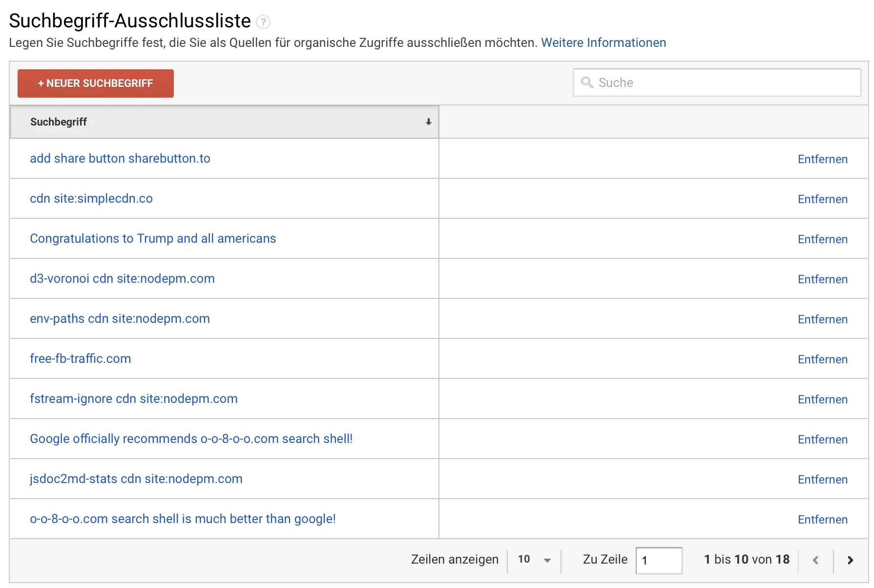Image resolution: width=874 pixels, height=588 pixels.
Task: Click the help question mark icon
Action: tap(263, 22)
